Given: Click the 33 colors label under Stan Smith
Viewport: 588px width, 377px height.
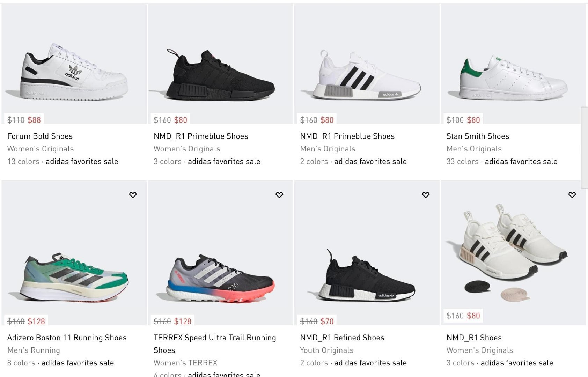Looking at the screenshot, I should 462,161.
